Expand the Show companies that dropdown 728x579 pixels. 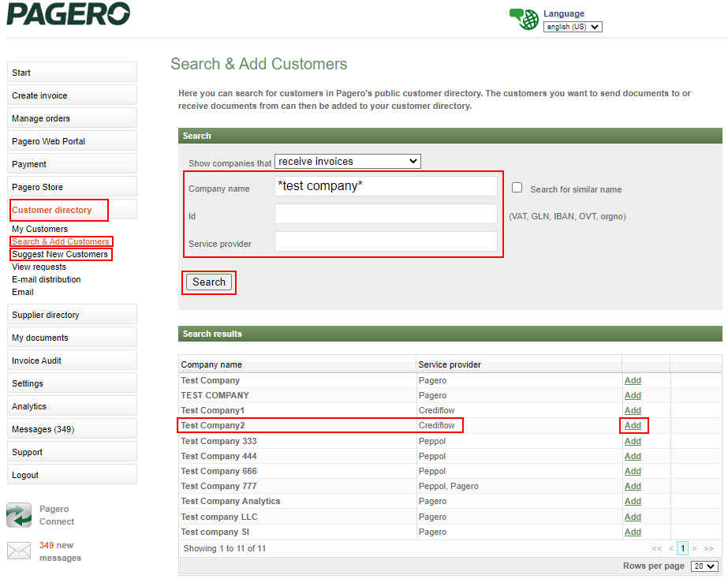pyautogui.click(x=348, y=162)
